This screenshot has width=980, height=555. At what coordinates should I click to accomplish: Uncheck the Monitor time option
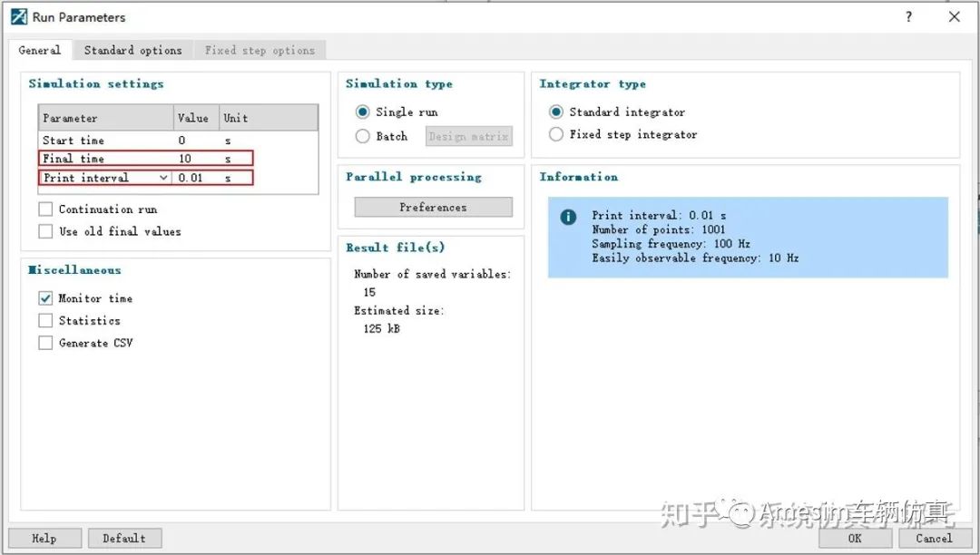(45, 297)
